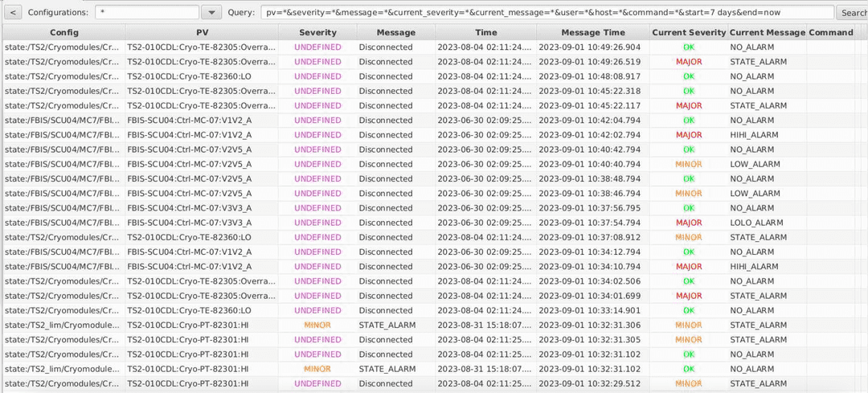Click the Severity column header
Screen dimensions: 868x393
(x=317, y=32)
